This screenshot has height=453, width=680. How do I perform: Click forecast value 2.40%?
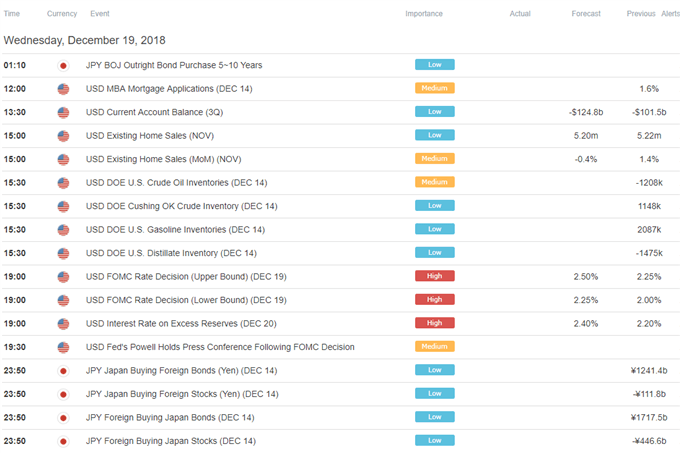(586, 323)
